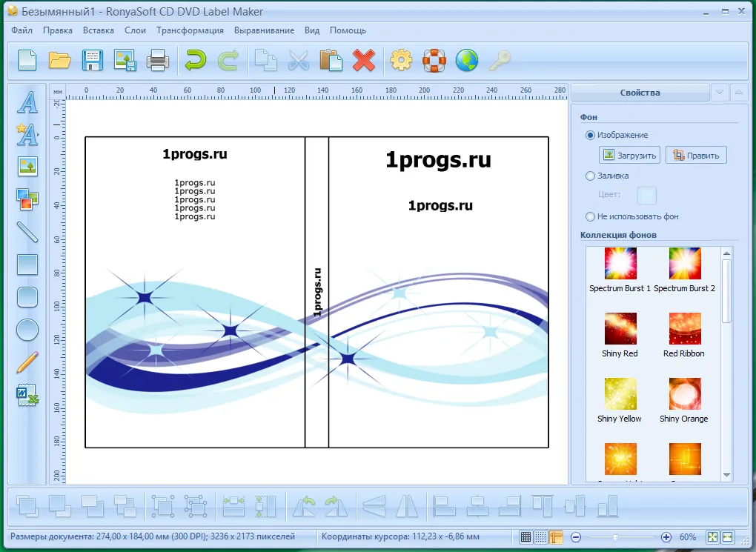Click the zoom slider handle
Image resolution: width=756 pixels, height=552 pixels.
[x=616, y=537]
